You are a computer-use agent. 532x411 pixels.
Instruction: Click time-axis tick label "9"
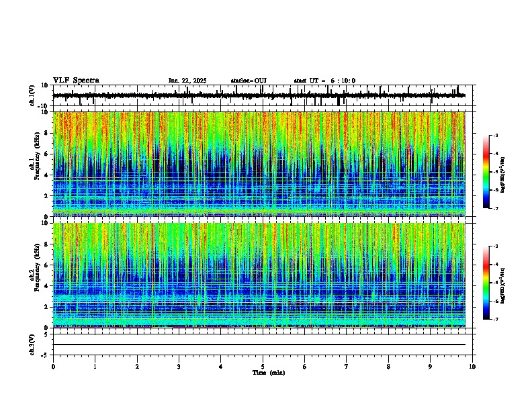tap(430, 367)
